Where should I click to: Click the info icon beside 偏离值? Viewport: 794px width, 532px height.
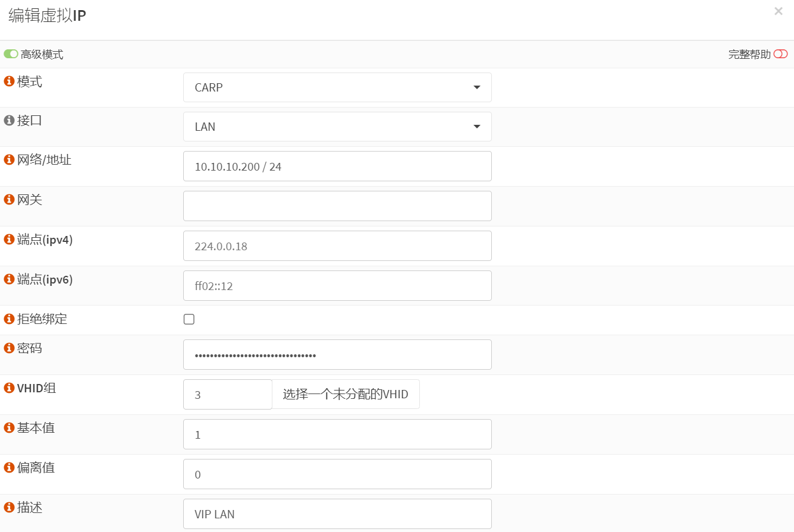(9, 468)
